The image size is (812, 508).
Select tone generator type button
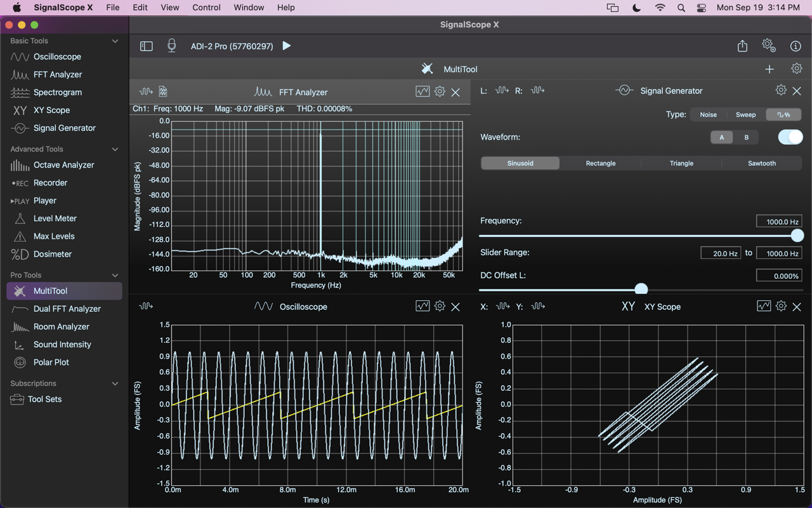click(783, 114)
